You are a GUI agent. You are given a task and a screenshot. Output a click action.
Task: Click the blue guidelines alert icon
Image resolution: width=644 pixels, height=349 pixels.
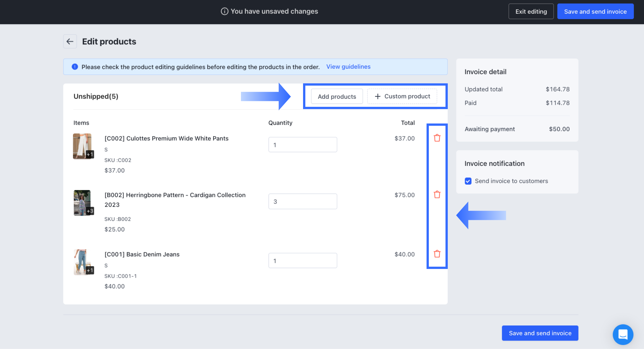click(75, 67)
